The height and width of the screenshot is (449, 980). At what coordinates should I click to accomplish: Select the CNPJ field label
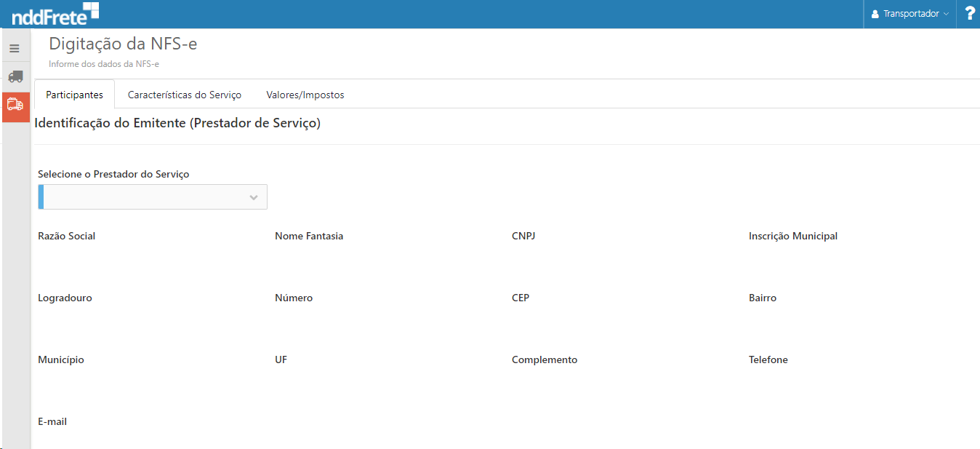pos(523,236)
